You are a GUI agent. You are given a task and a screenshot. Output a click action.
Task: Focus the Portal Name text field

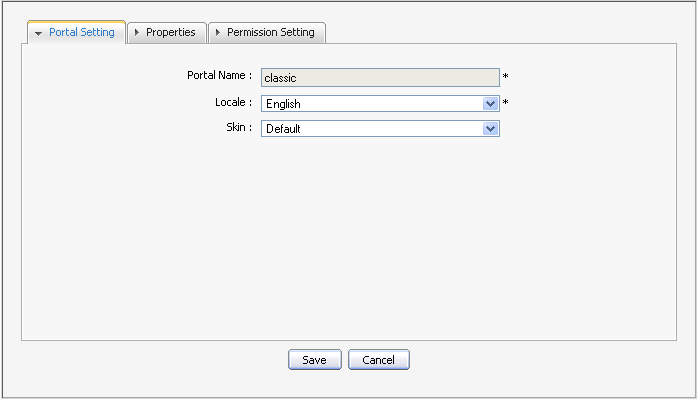380,77
